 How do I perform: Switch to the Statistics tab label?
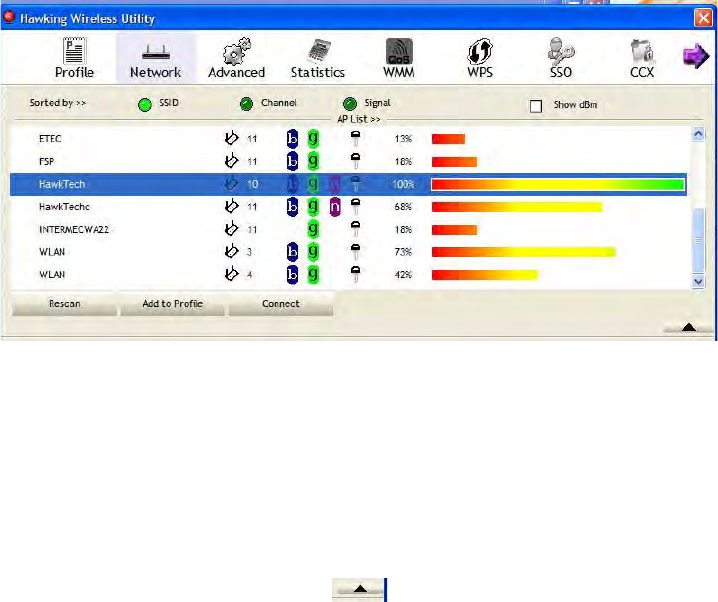point(318,72)
